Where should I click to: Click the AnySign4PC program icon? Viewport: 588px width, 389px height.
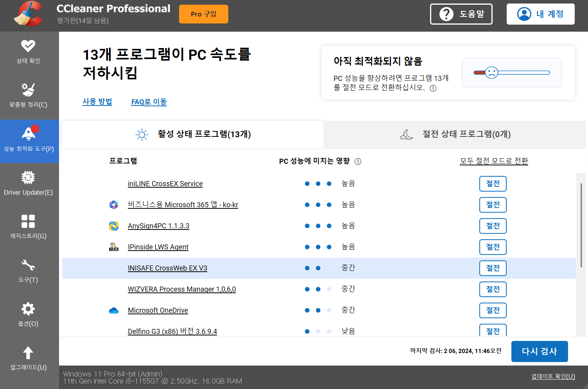pos(114,226)
